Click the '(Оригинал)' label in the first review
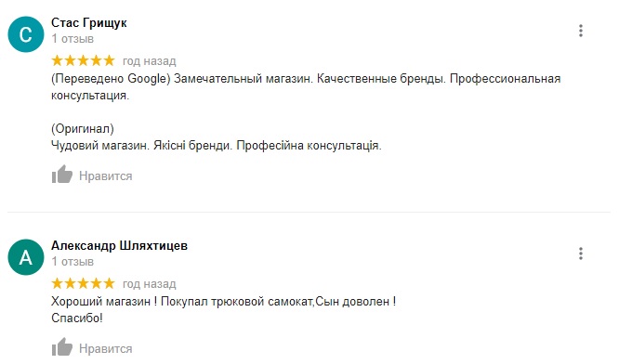 tap(83, 128)
